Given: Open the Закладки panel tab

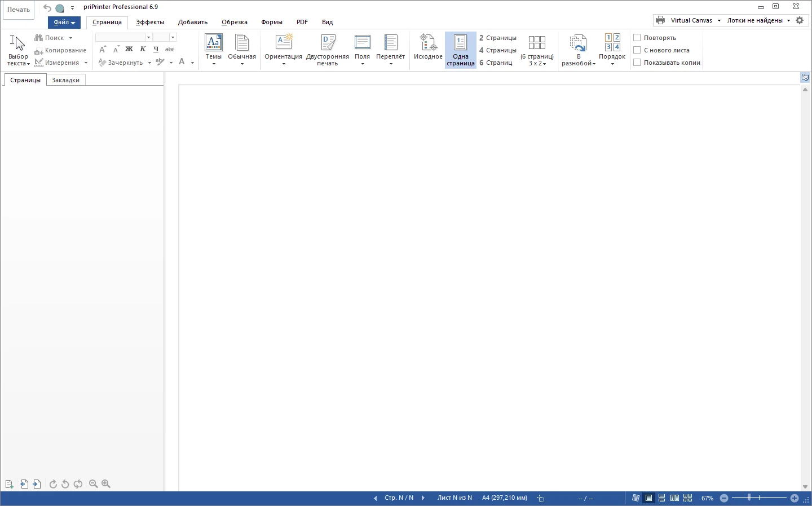Looking at the screenshot, I should click(65, 80).
